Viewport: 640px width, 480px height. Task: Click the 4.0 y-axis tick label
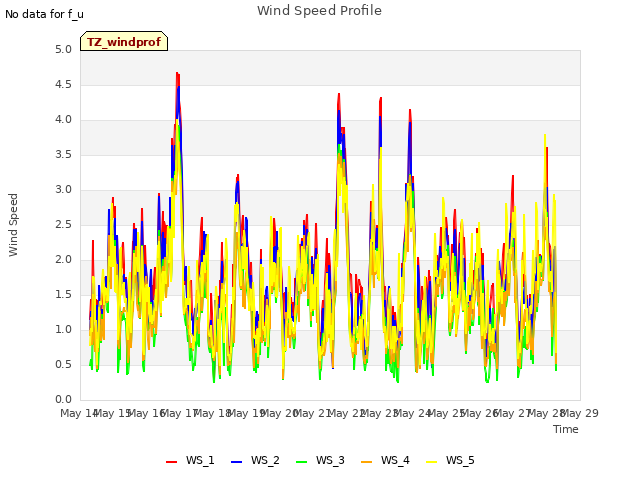[x=63, y=120]
